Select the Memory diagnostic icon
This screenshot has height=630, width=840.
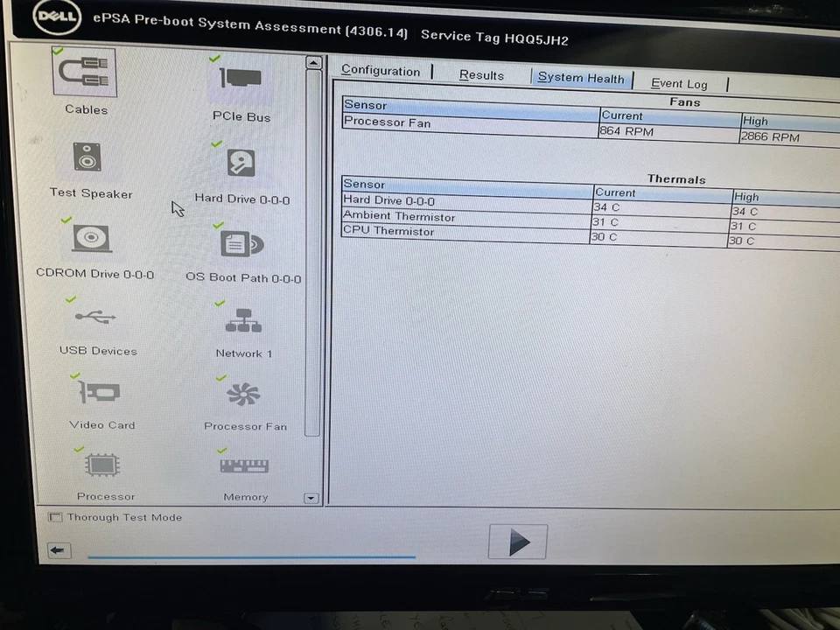pyautogui.click(x=244, y=465)
